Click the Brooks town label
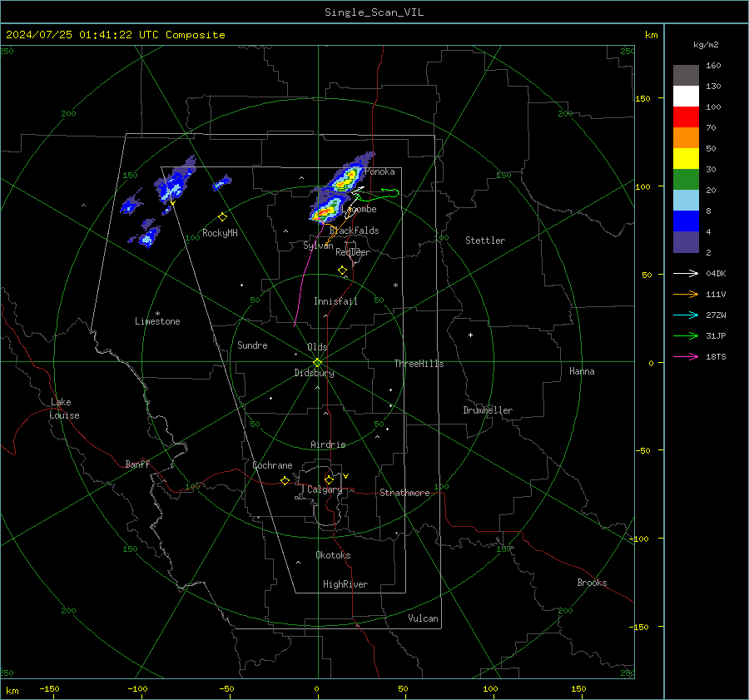Screen dimensions: 749x700 (592, 583)
